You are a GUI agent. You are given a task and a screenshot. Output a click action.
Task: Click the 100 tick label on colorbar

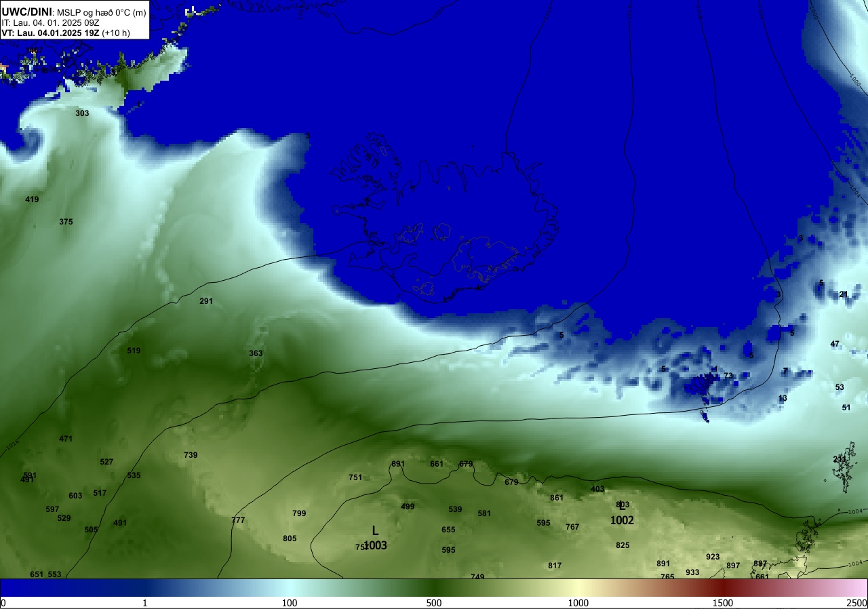(x=290, y=603)
